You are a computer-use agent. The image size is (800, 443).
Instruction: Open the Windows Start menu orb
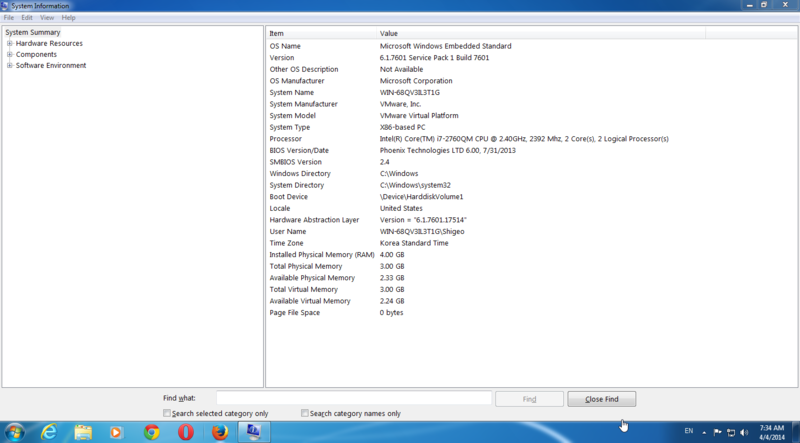15,432
